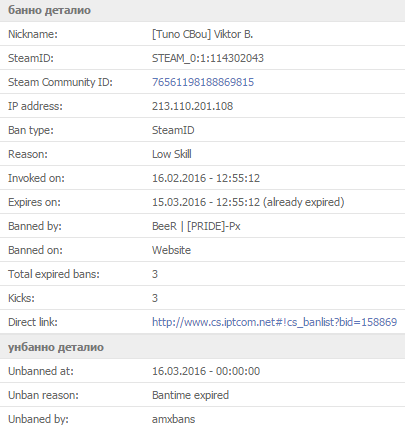405x429 pixels.
Task: Click the Expires on date already expired
Action: 248,202
